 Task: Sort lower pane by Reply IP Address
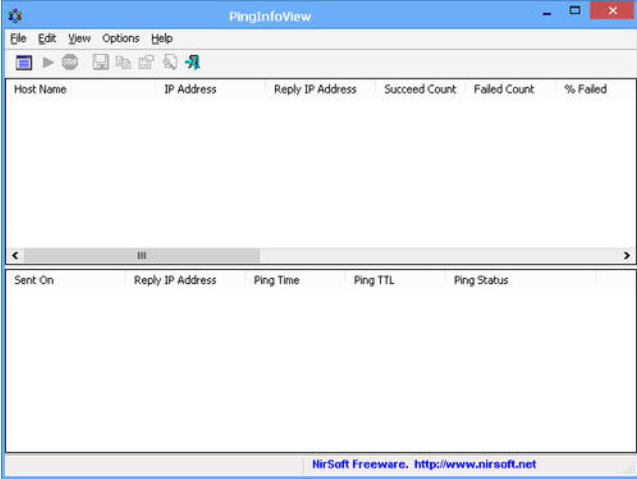[185, 280]
